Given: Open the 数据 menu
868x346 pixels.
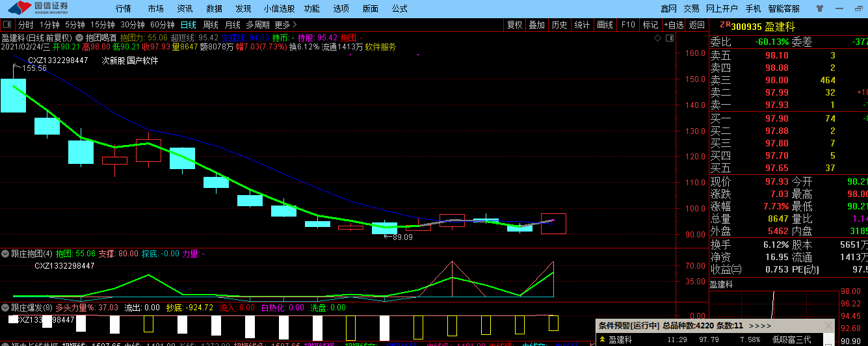Looking at the screenshot, I should tap(214, 8).
